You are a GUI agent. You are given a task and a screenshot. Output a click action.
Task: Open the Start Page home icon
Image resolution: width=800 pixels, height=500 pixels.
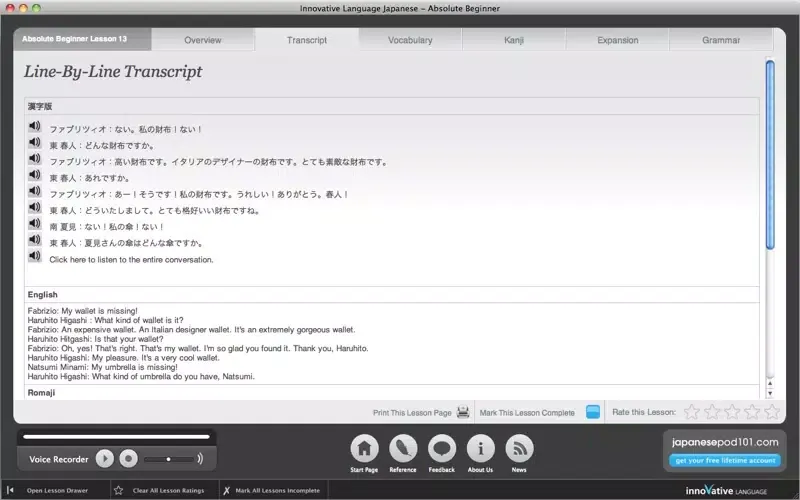coord(364,448)
